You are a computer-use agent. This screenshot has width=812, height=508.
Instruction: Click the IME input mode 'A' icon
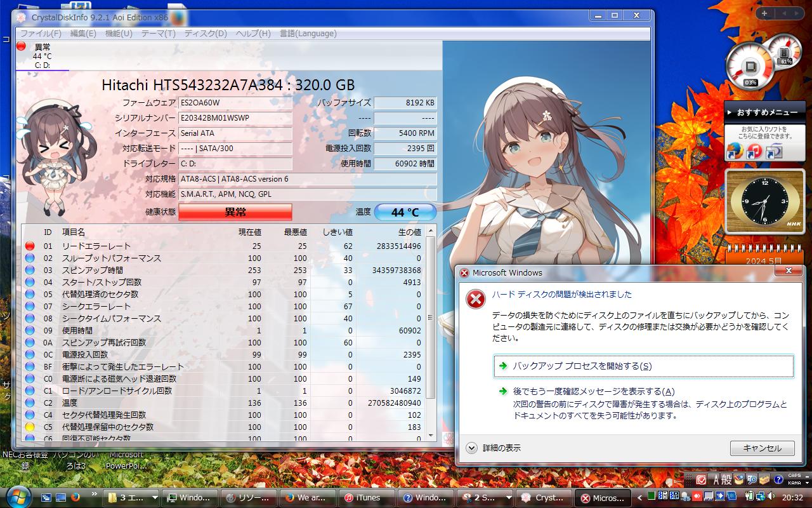[x=716, y=479]
